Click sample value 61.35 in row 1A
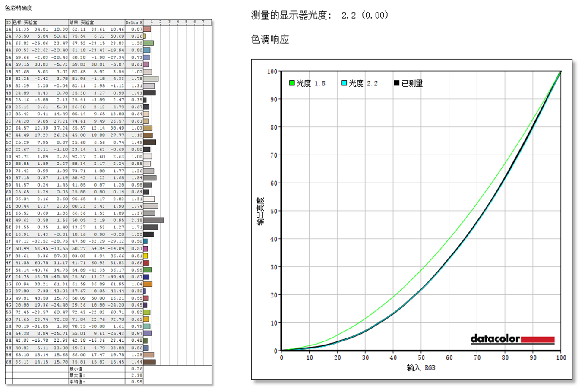This screenshot has height=392, width=588. click(22, 29)
